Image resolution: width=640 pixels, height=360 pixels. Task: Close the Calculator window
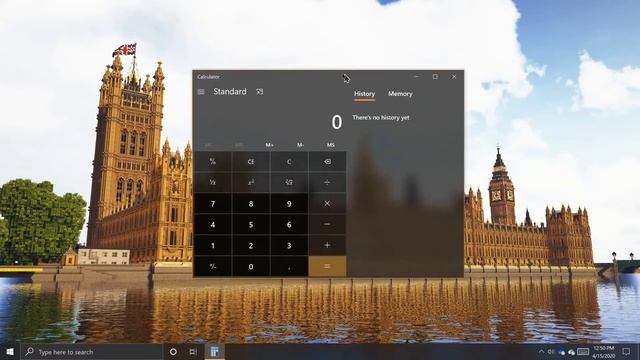(454, 76)
